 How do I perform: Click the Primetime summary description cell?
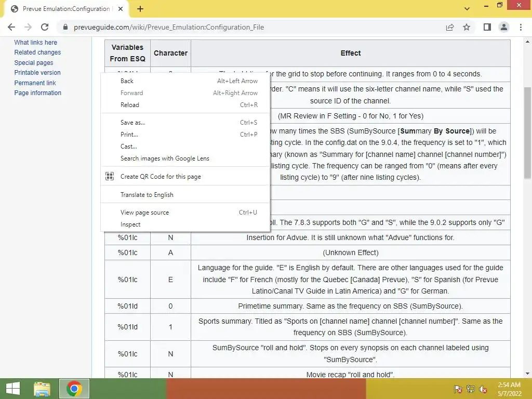pos(351,306)
